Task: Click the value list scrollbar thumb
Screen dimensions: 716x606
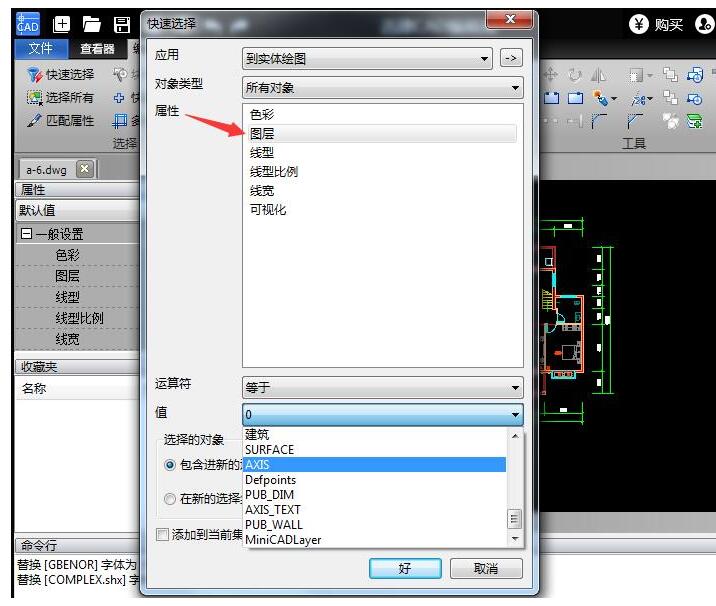Action: coord(514,519)
